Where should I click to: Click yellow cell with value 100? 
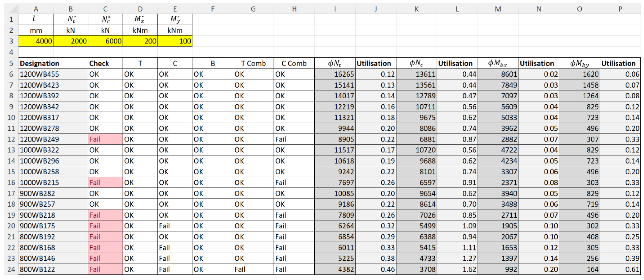(x=175, y=41)
